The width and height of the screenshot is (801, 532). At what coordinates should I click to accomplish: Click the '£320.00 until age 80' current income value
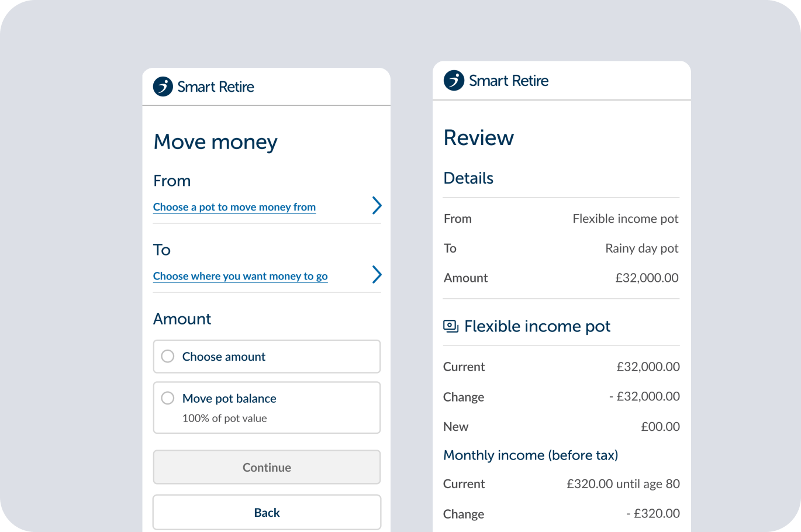(623, 484)
